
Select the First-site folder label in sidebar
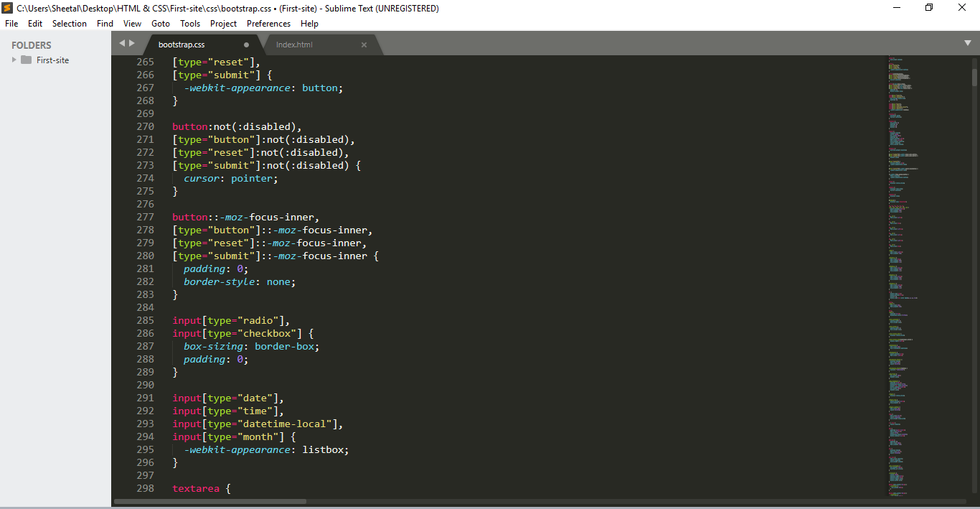click(52, 60)
